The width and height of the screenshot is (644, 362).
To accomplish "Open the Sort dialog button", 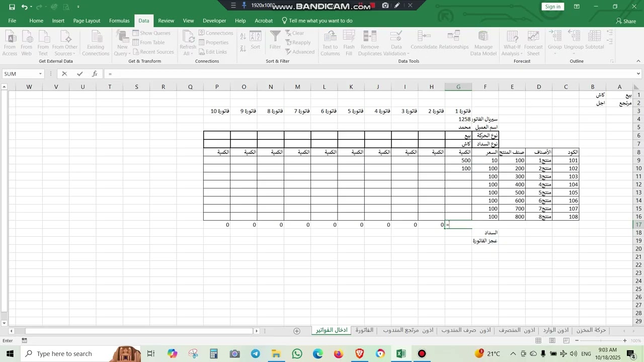I will [x=256, y=41].
